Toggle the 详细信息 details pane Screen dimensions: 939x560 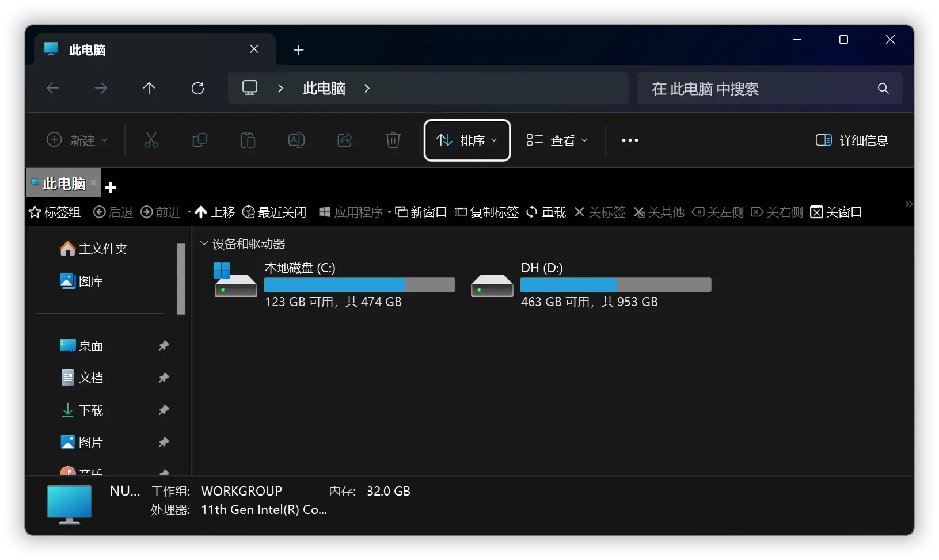coord(851,140)
